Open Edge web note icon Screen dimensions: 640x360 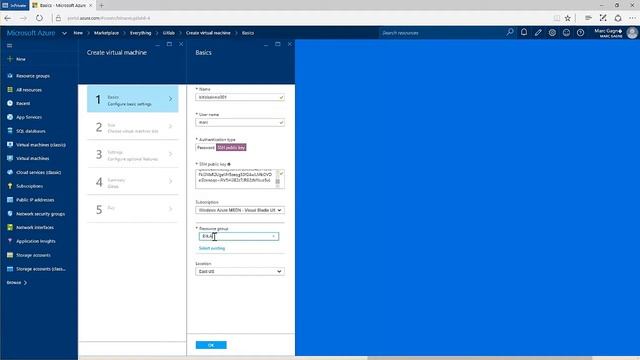[x=603, y=18]
